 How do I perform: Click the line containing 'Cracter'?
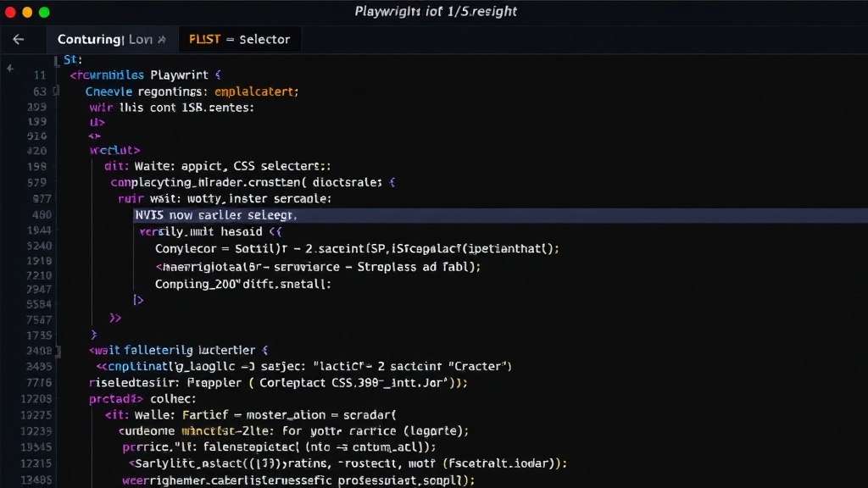click(304, 366)
